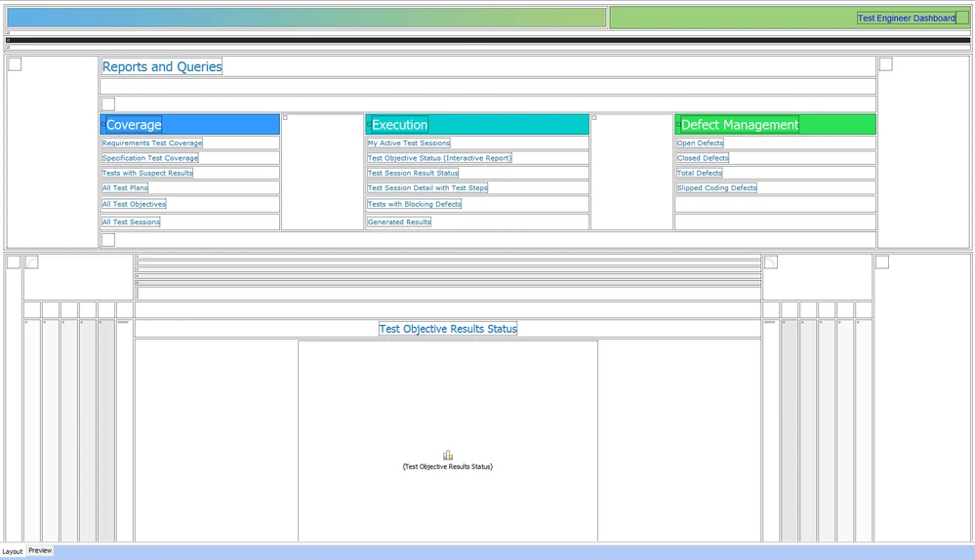
Task: Open the All Test Plans link
Action: (x=125, y=187)
